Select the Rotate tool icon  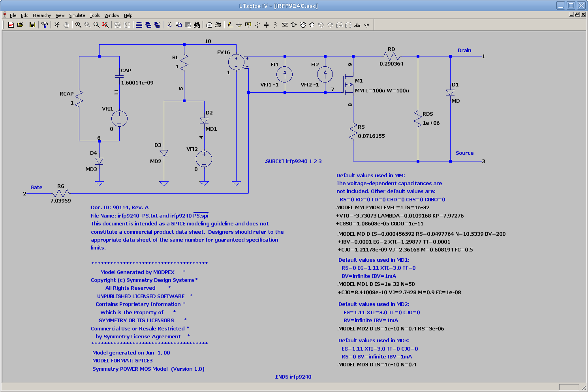tap(339, 25)
